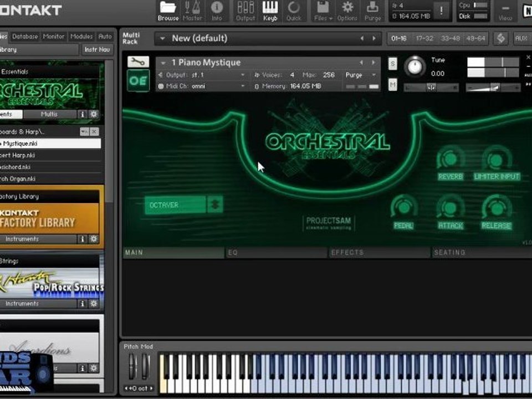
Task: Click the REVERB knob
Action: [x=450, y=159]
